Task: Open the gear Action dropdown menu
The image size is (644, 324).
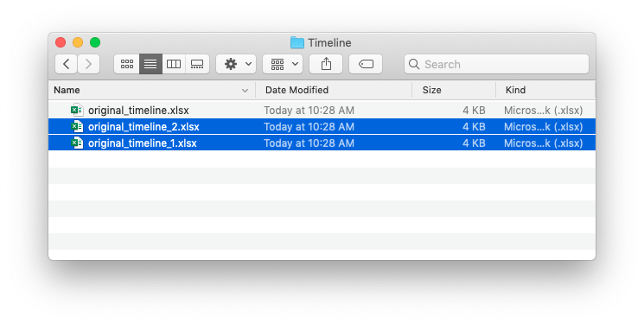Action: click(x=236, y=64)
